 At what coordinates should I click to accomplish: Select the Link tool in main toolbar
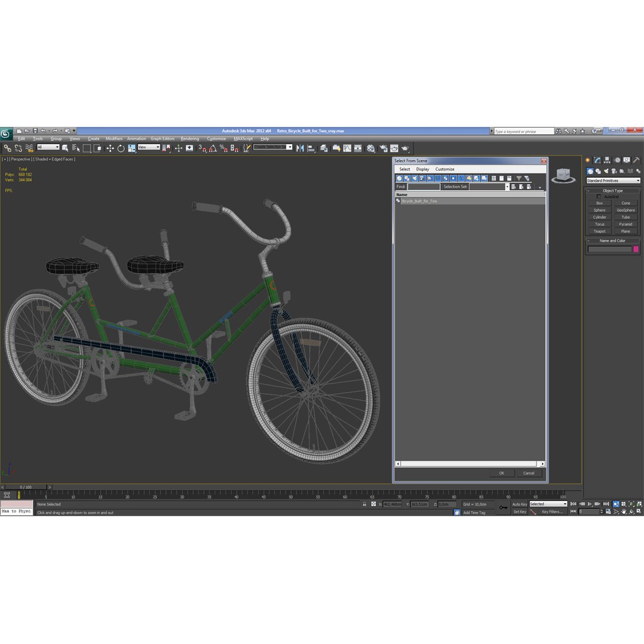point(7,148)
